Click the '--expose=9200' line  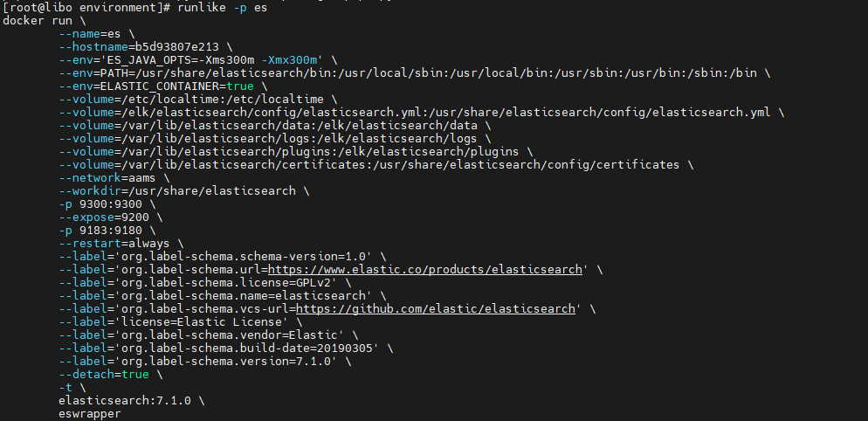(110, 217)
